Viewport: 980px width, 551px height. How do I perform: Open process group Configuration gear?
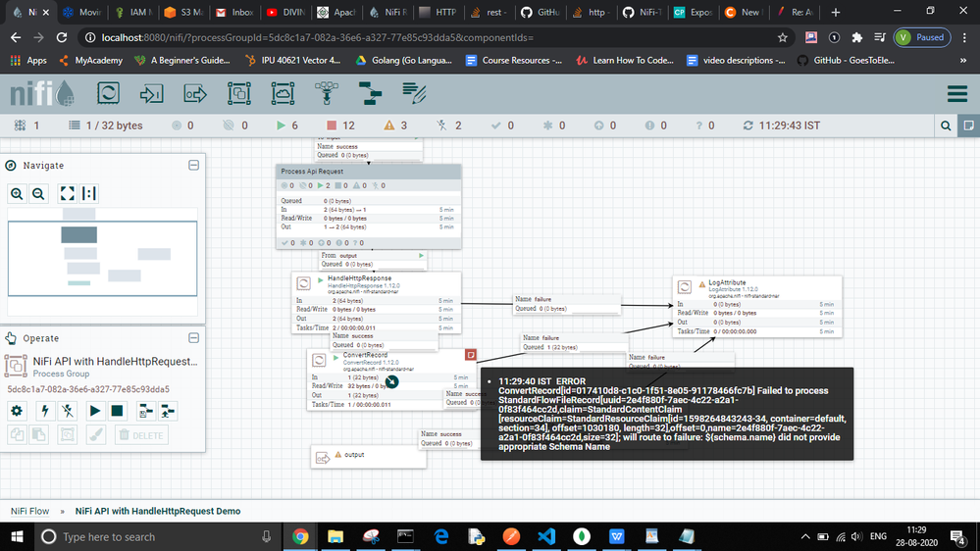(x=17, y=411)
